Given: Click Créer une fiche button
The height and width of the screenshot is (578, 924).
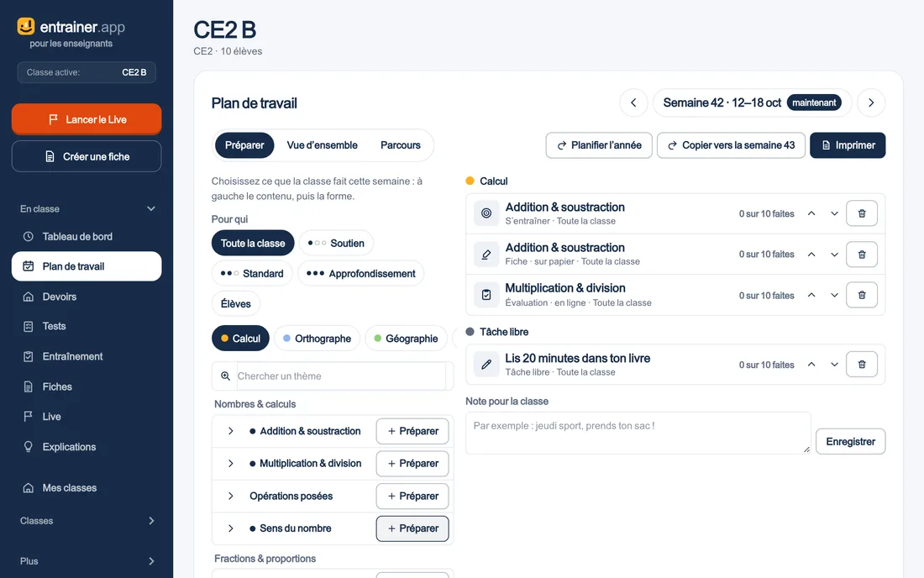Looking at the screenshot, I should (x=87, y=157).
